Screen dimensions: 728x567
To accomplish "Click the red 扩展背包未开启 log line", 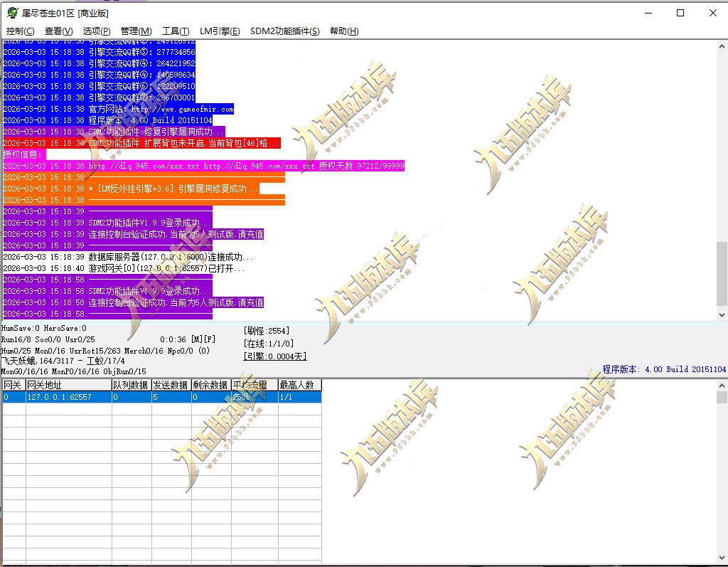I will 141,143.
